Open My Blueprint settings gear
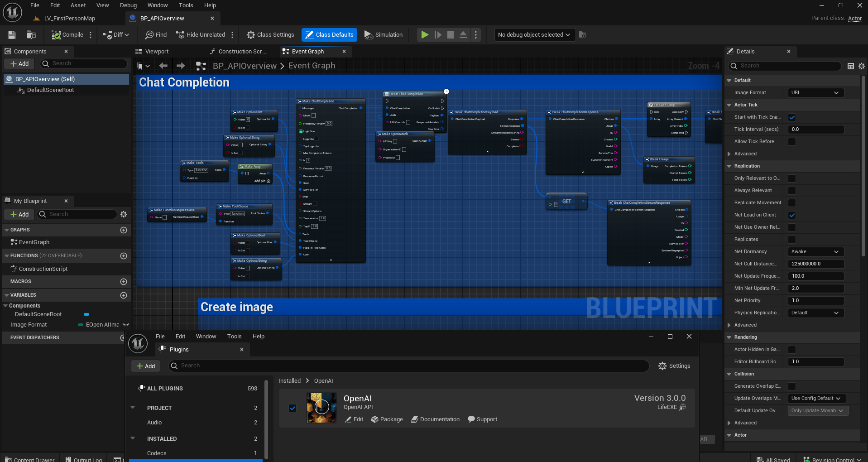The width and height of the screenshot is (868, 462). (124, 214)
